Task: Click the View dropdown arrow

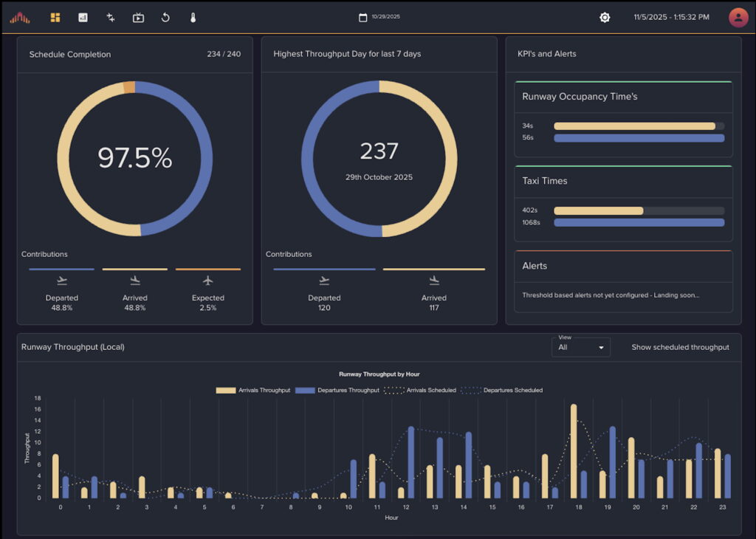Action: point(601,348)
